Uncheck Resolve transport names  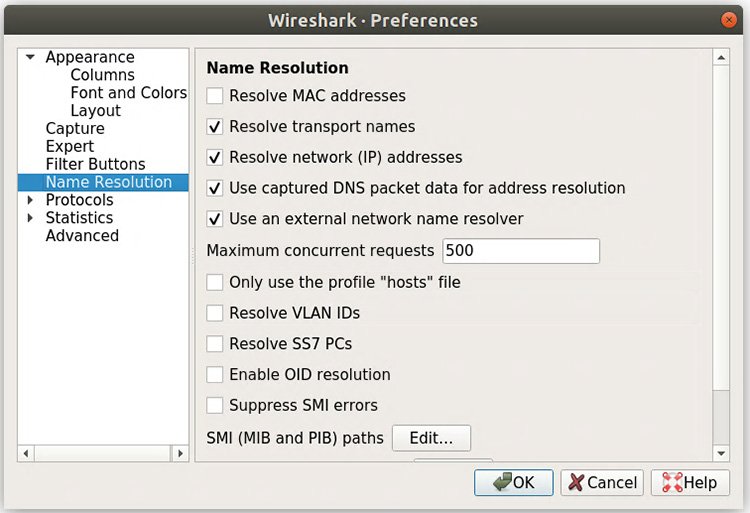(214, 127)
